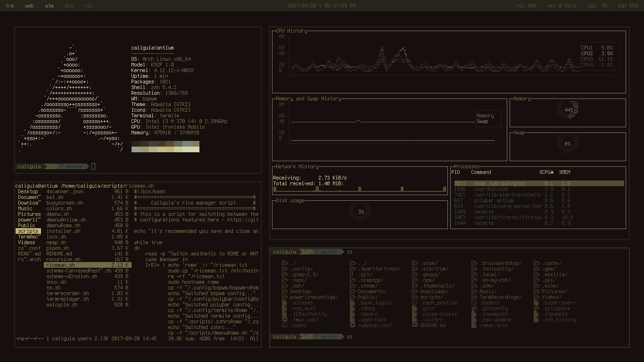Click the ranger path header ending in riceman.sh

coord(84,186)
